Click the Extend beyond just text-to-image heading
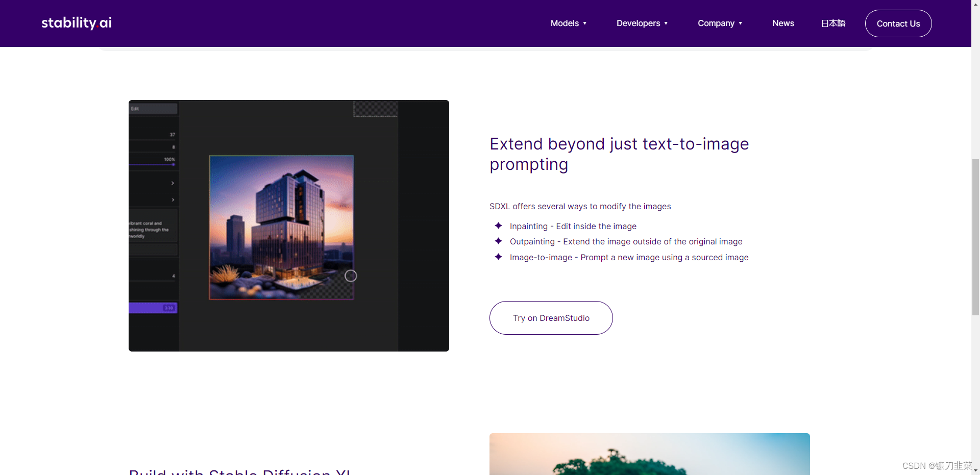The width and height of the screenshot is (980, 475). click(619, 154)
